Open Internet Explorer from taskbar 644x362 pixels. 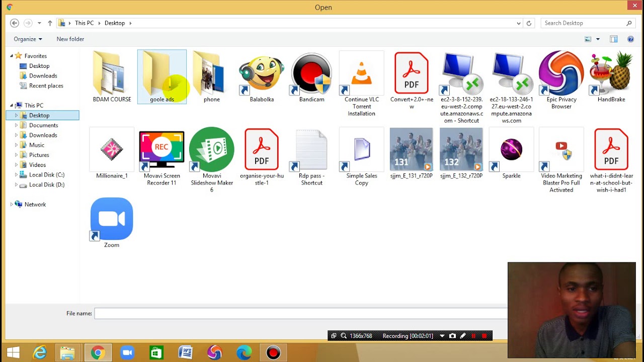40,353
